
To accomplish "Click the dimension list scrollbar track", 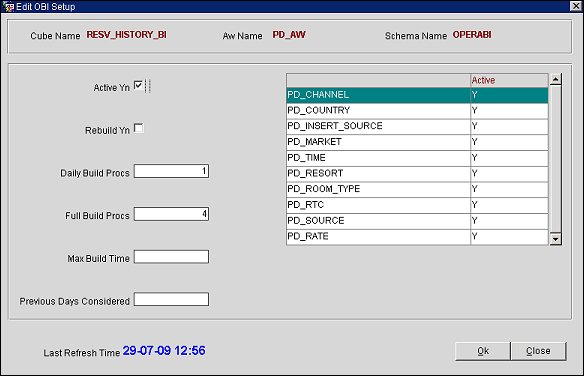I will pyautogui.click(x=555, y=159).
